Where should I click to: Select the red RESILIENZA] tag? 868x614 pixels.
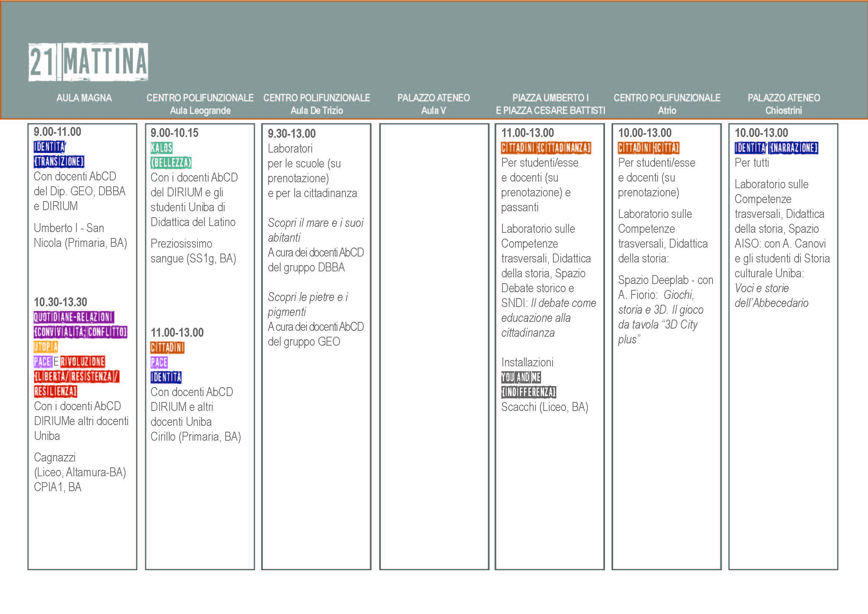[56, 391]
